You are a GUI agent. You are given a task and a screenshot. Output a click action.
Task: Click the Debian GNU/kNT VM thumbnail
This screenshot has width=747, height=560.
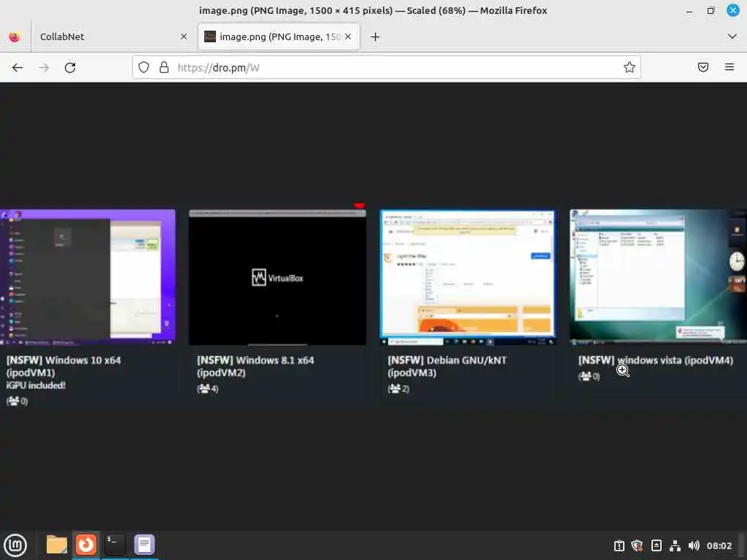click(468, 277)
